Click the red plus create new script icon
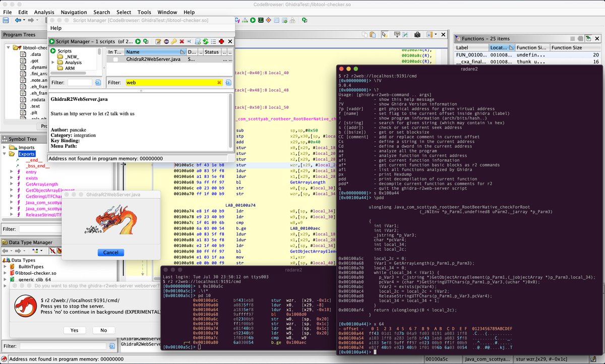The image size is (605, 364). coord(221,41)
